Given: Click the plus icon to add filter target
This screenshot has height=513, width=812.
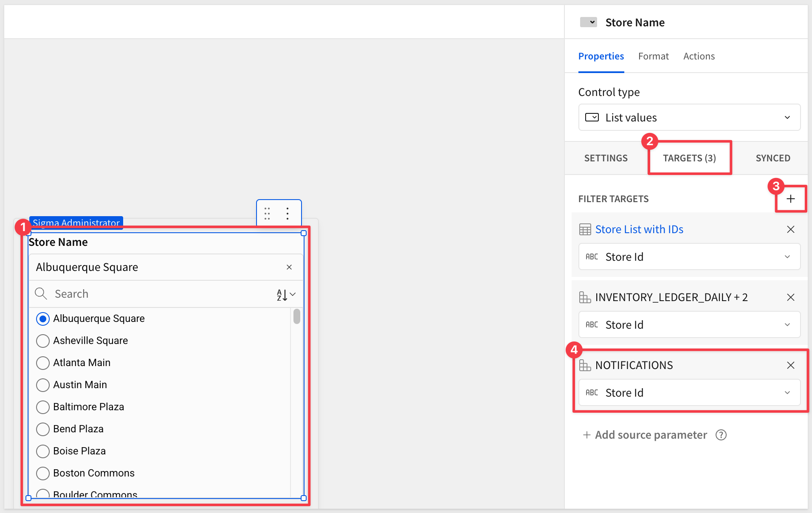Looking at the screenshot, I should coord(790,199).
